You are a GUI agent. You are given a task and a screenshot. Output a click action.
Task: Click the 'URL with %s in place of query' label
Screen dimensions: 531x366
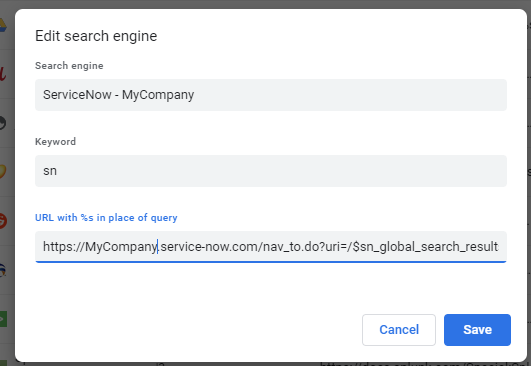coord(106,217)
